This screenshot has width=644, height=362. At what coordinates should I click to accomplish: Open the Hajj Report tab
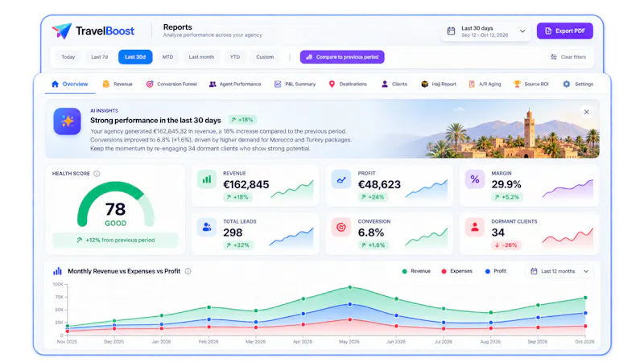click(439, 84)
